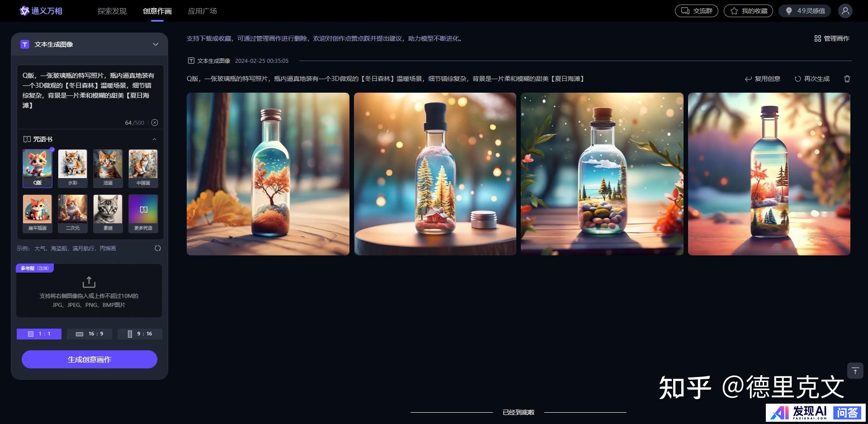Click the trash delete icon for this generation
Screen dimensions: 868x424
point(847,79)
